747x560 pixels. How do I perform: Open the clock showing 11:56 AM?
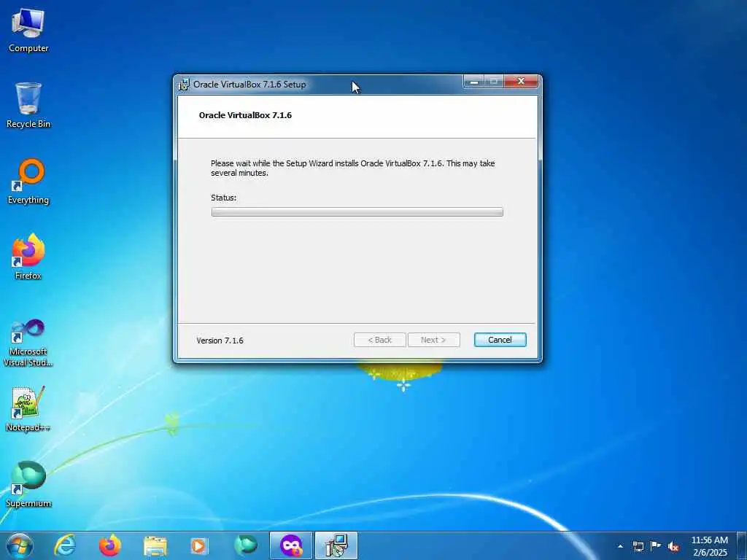tap(709, 546)
